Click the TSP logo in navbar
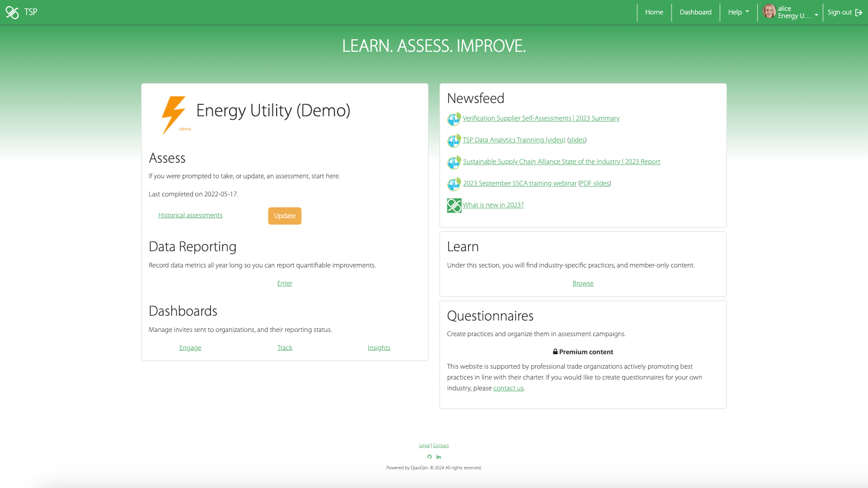The image size is (868, 488). point(12,12)
